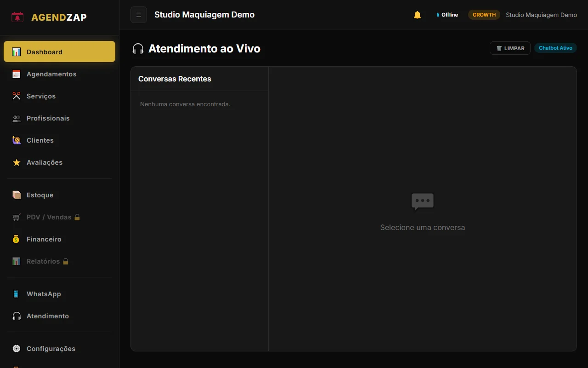Open the Configurações menu

[51, 349]
